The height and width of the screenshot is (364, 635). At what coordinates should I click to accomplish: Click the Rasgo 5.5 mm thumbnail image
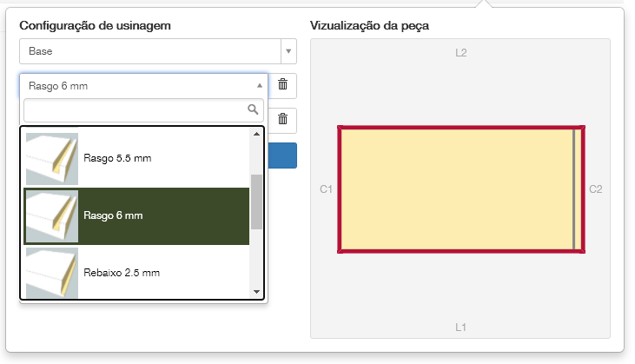52,159
